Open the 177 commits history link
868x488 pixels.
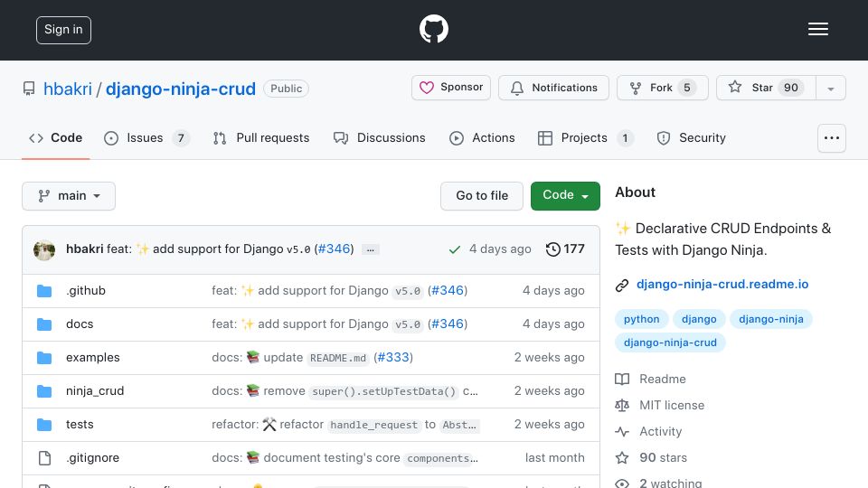(x=565, y=249)
